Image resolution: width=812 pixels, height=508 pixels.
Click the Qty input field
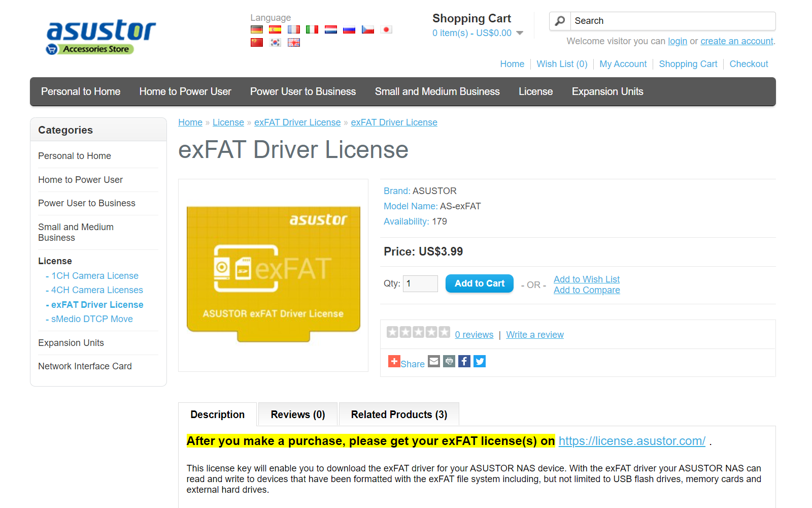(420, 283)
